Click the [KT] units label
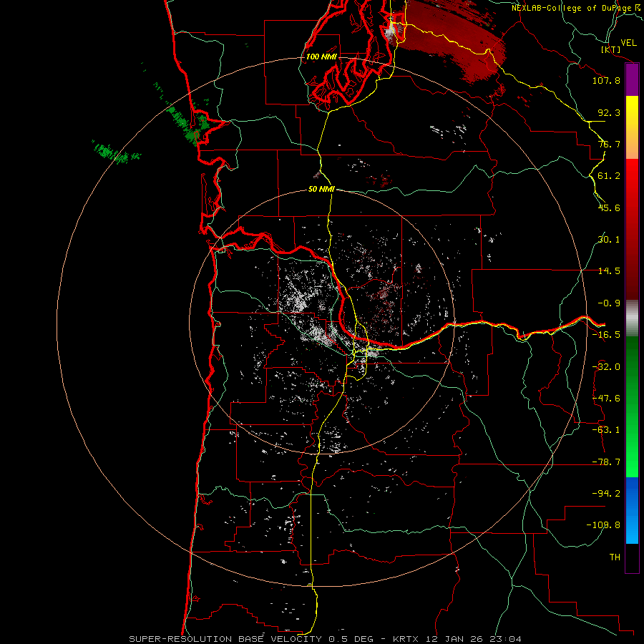The image size is (644, 644). click(611, 49)
